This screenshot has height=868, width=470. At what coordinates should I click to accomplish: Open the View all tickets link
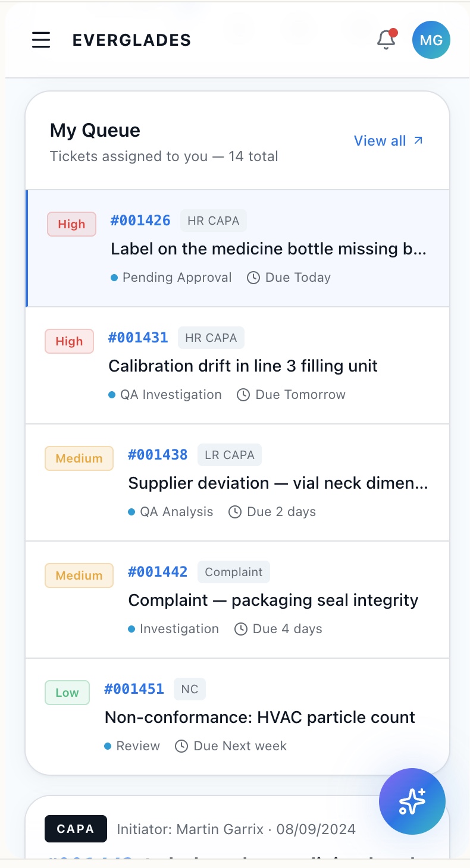pyautogui.click(x=388, y=141)
